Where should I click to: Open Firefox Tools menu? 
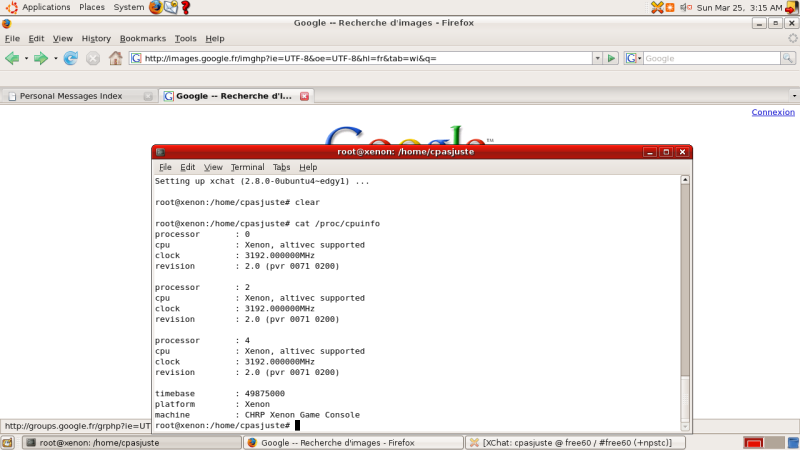185,38
